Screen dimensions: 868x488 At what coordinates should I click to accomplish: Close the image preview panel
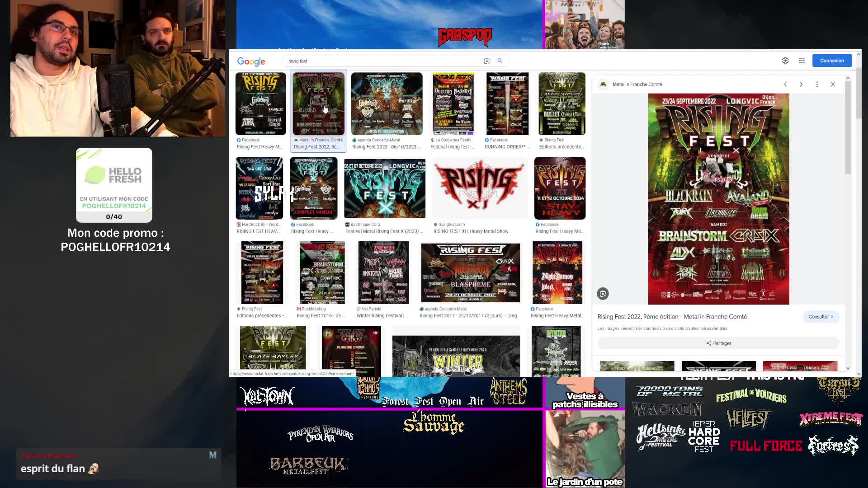pyautogui.click(x=833, y=84)
